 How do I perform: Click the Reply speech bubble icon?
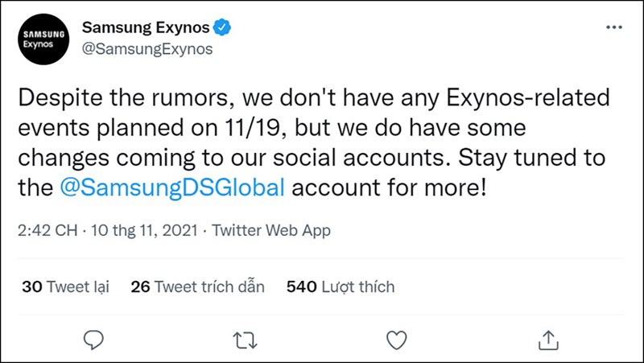(95, 338)
